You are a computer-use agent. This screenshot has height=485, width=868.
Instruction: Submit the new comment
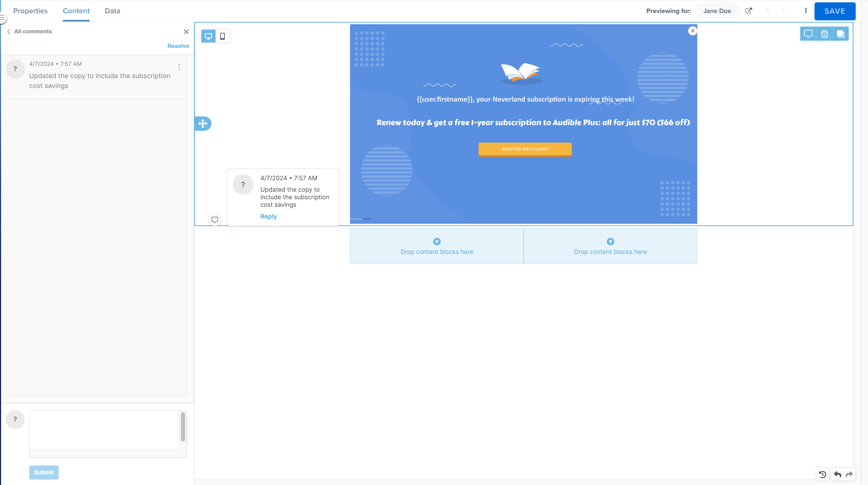44,472
